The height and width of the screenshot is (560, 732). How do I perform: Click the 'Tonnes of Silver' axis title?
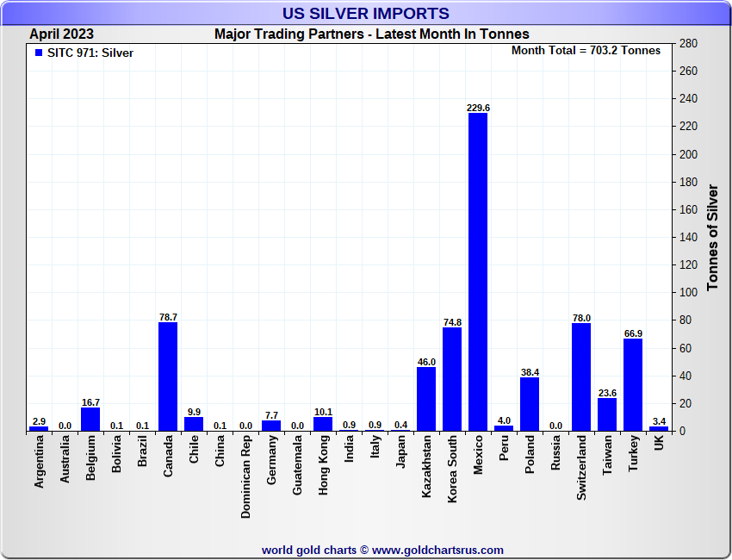[x=712, y=237]
